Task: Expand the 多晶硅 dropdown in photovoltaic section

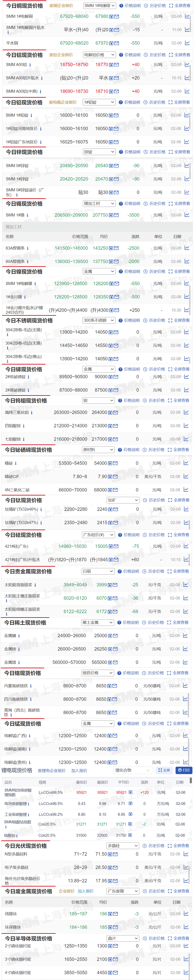Action: pos(122,846)
